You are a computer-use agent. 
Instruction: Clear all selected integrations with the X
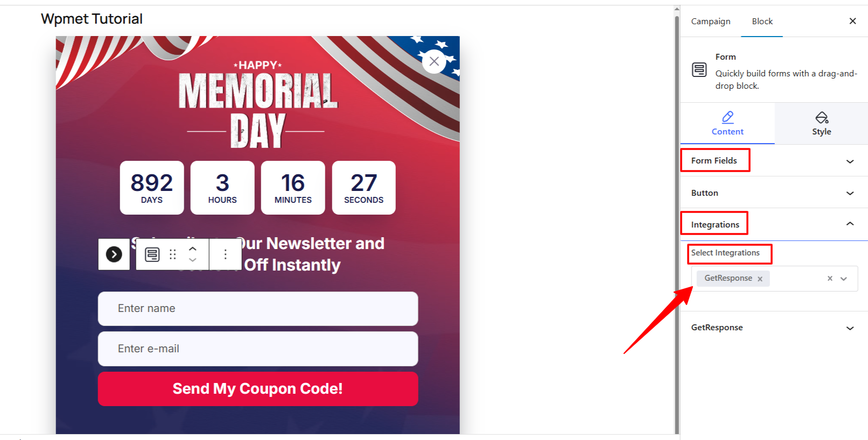pyautogui.click(x=830, y=279)
